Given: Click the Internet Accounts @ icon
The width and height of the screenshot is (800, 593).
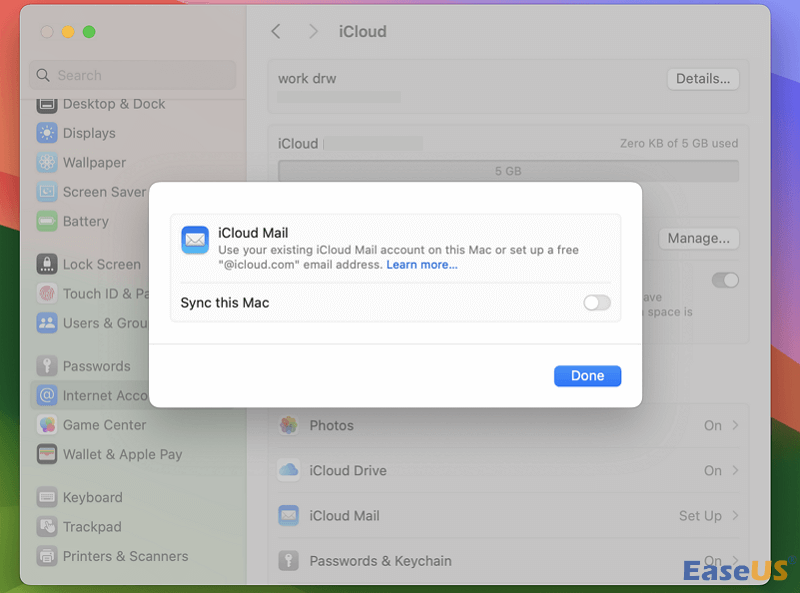Looking at the screenshot, I should click(47, 396).
